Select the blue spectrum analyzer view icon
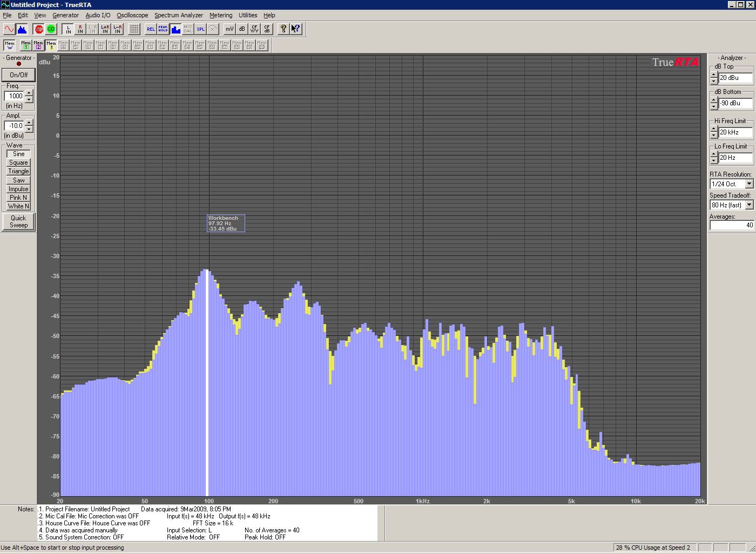 pos(22,29)
